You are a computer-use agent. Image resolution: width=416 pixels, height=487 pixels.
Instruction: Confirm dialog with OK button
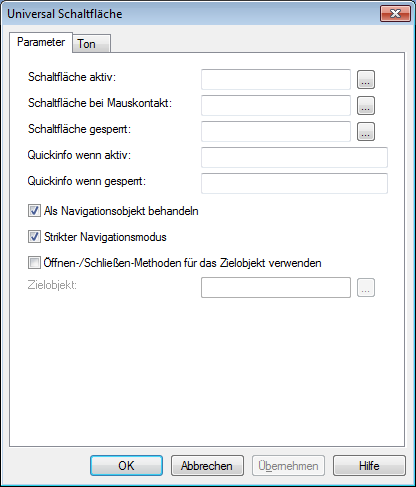click(126, 465)
